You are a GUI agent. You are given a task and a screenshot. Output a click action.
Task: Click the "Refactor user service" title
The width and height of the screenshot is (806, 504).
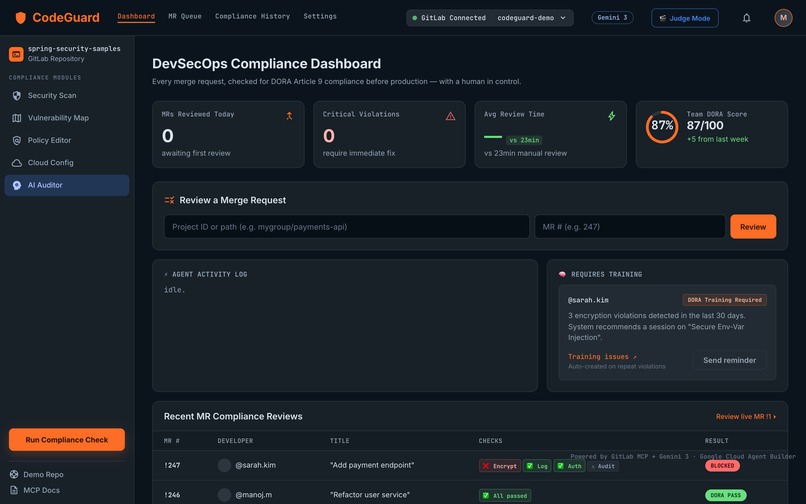coord(370,495)
